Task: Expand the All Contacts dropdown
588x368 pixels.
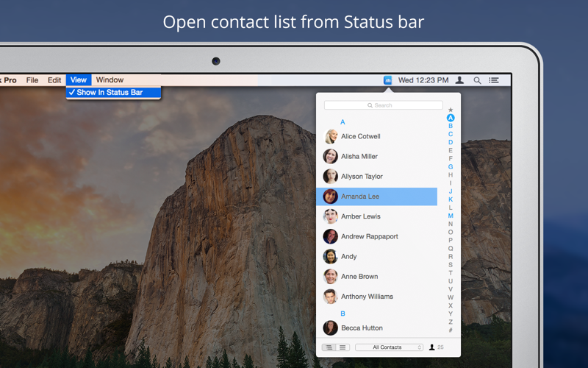Action: [x=389, y=347]
